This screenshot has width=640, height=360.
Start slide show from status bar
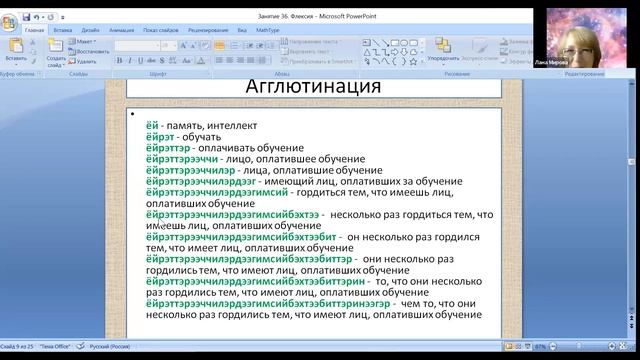(528, 347)
